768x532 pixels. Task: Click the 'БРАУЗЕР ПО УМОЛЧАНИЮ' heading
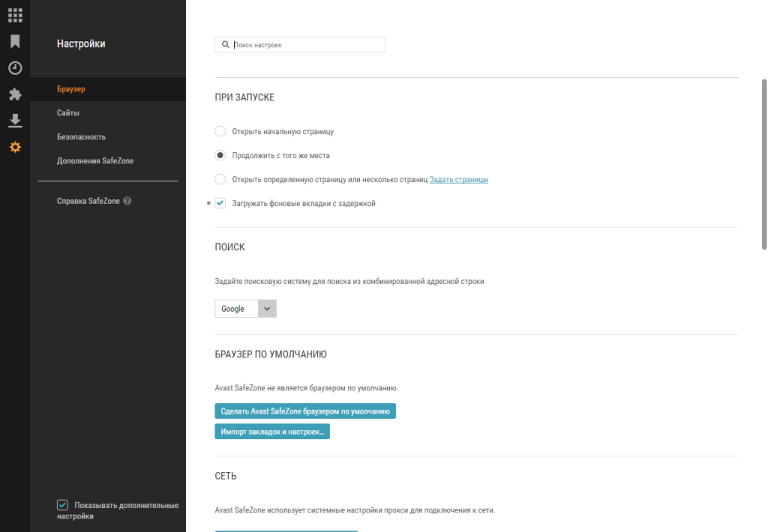[271, 354]
